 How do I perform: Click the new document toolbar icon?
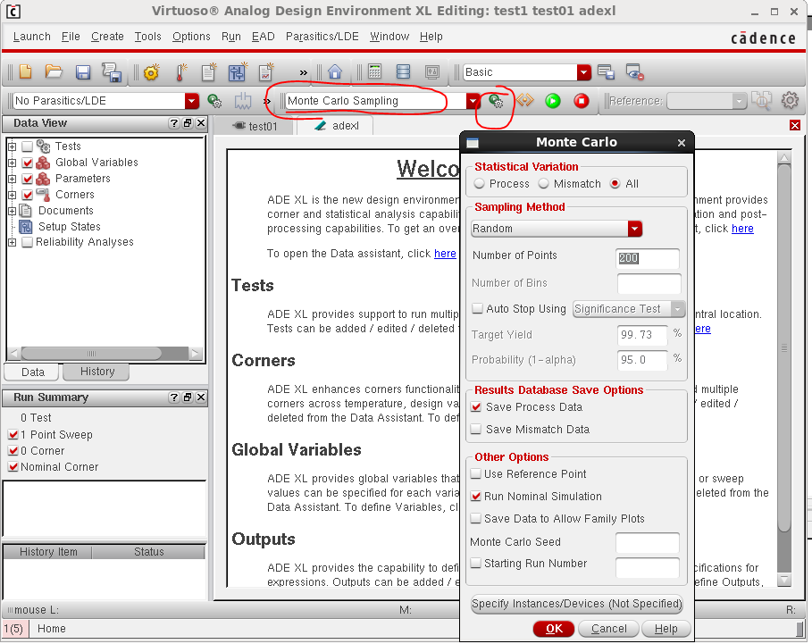[25, 71]
